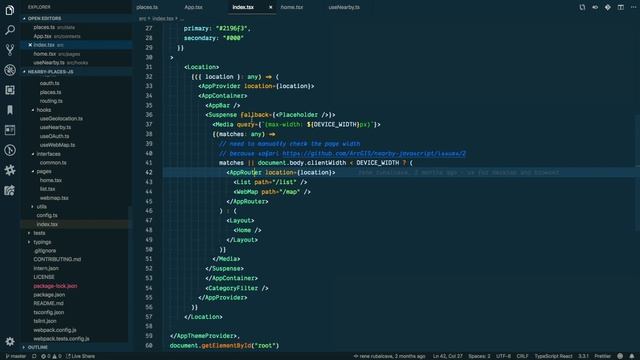
Task: Open the editor More Actions ellipsis
Action: 633,7
